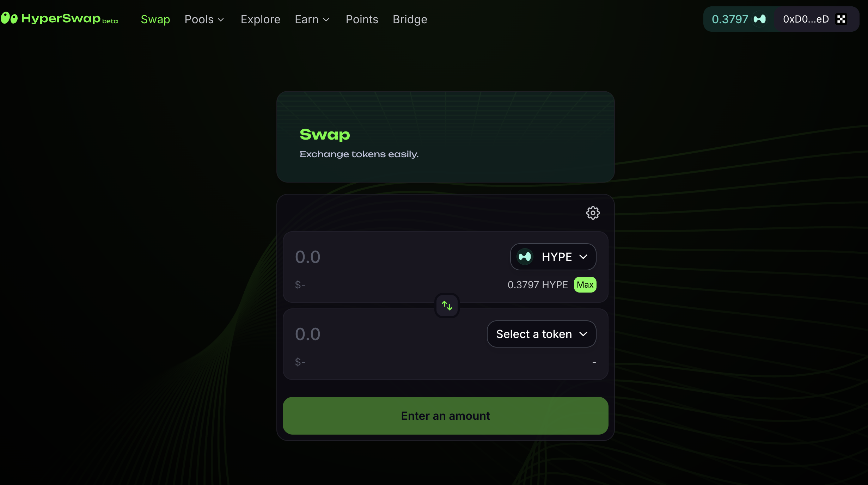Click the wallet avatar pixel icon

coord(842,19)
